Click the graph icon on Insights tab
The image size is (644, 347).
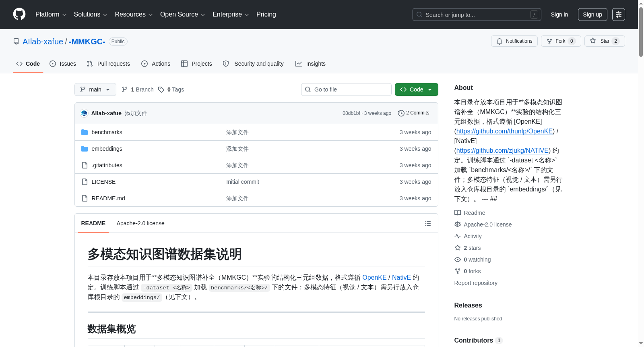point(299,64)
